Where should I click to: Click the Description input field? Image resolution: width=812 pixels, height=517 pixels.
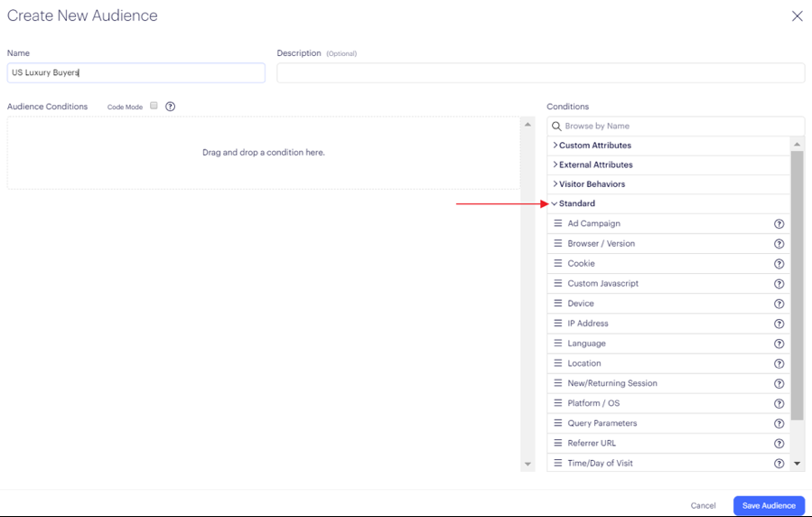coord(540,73)
